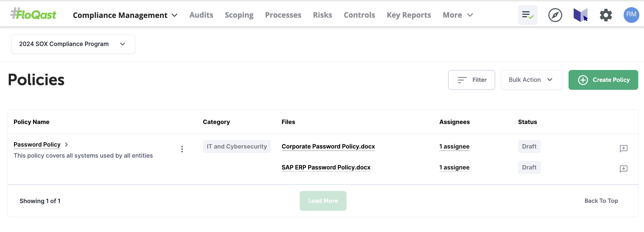Add comment on SAP ERP Password Policy.docx row
The image size is (644, 232).
[x=624, y=169]
